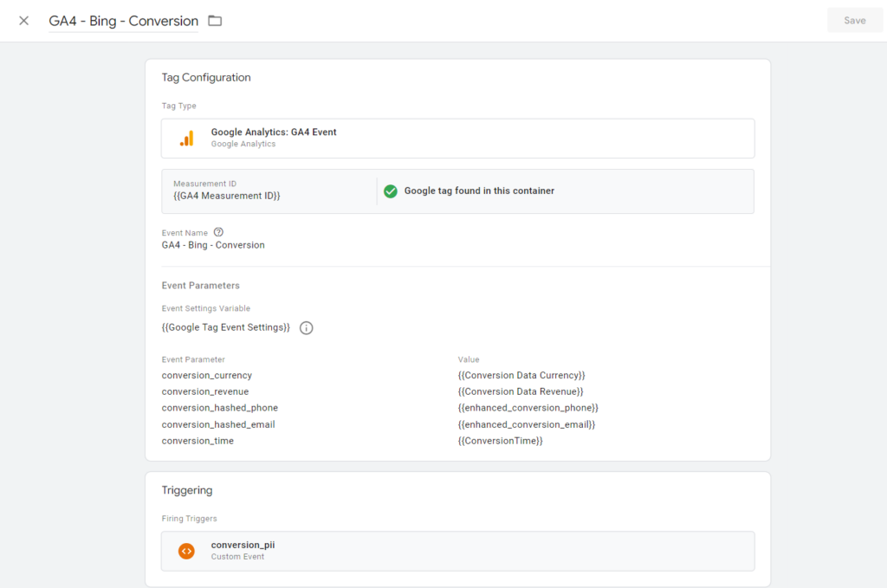Select the conversion_hashed_phone parameter
The width and height of the screenshot is (887, 588).
219,408
